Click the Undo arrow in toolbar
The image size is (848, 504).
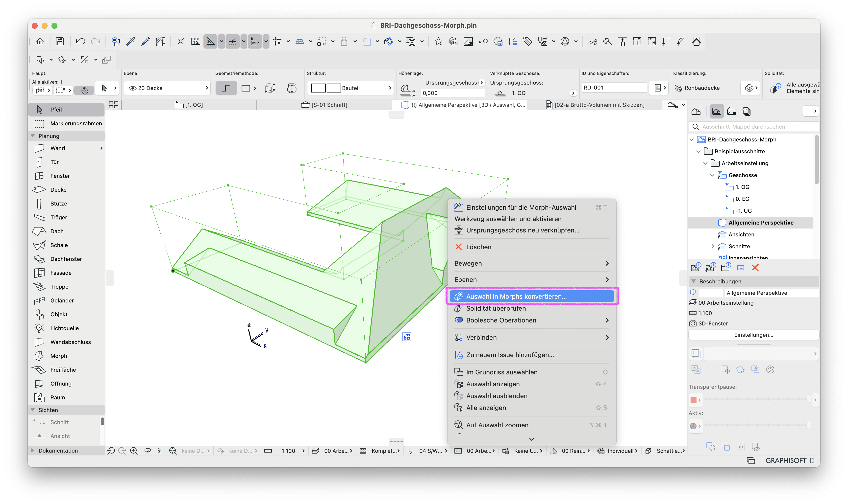(80, 42)
